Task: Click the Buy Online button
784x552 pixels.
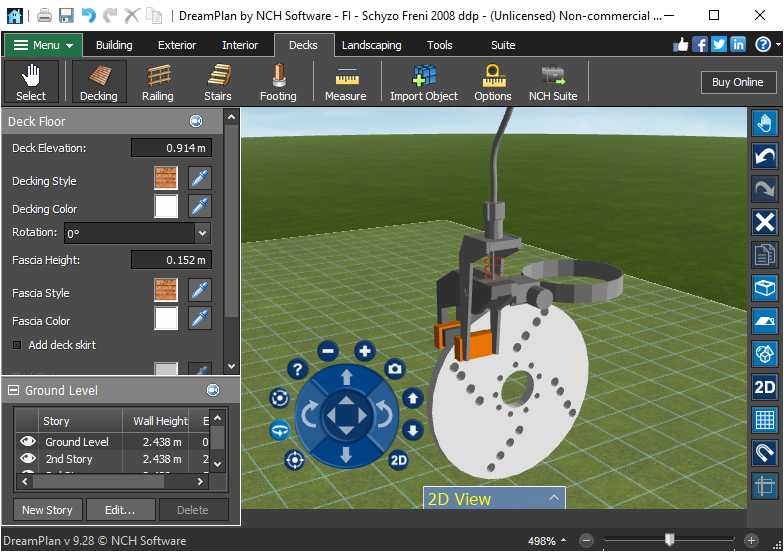Action: click(x=737, y=82)
